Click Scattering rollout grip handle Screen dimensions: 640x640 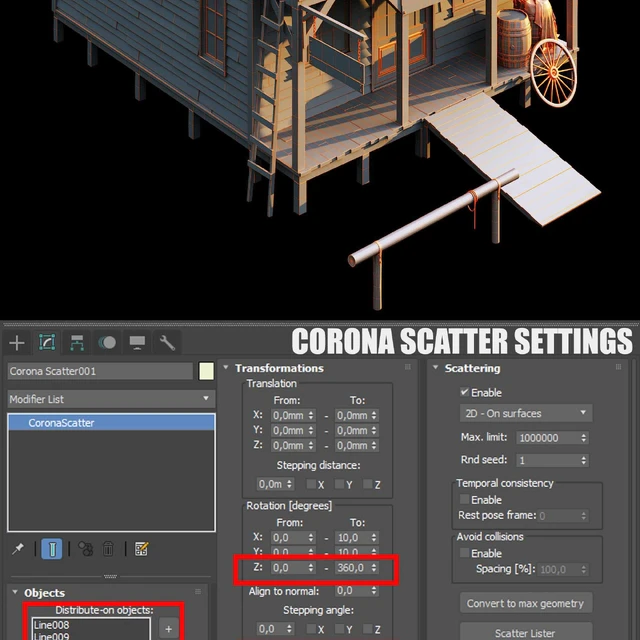pos(618,367)
